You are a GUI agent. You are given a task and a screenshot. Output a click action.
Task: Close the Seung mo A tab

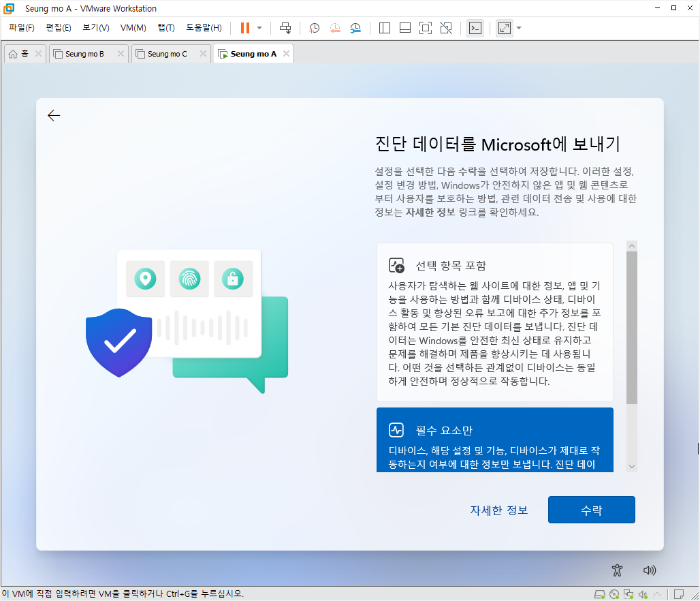pos(286,54)
